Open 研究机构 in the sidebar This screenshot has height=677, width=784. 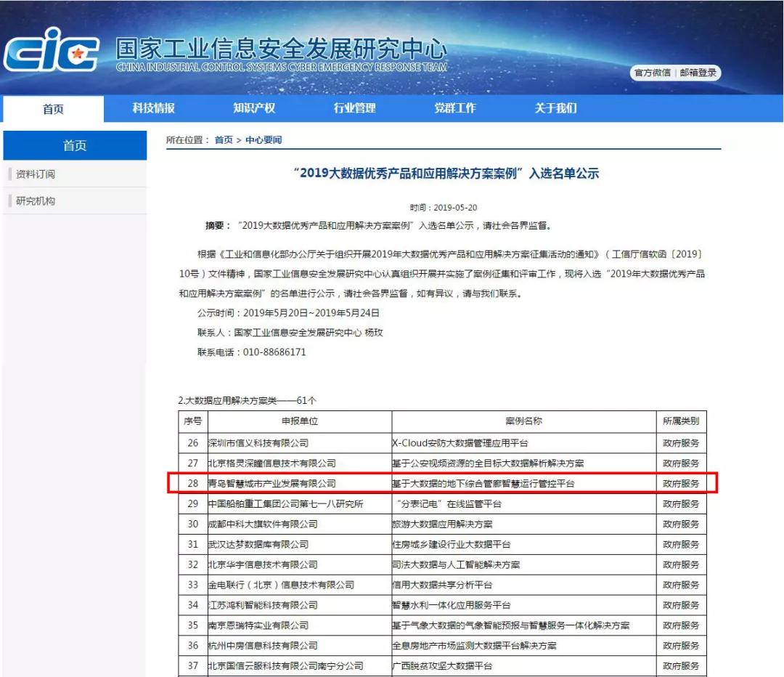(x=36, y=201)
